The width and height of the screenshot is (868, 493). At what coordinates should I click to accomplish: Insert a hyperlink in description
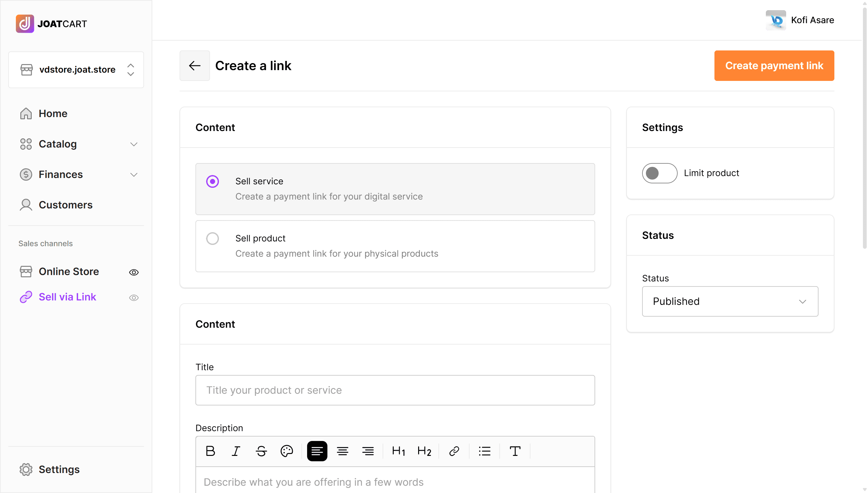[454, 451]
